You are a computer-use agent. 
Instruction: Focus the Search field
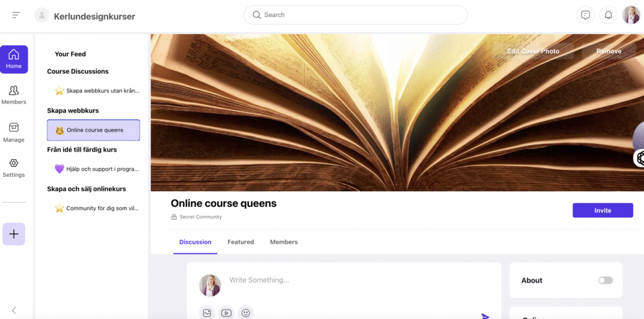[355, 15]
